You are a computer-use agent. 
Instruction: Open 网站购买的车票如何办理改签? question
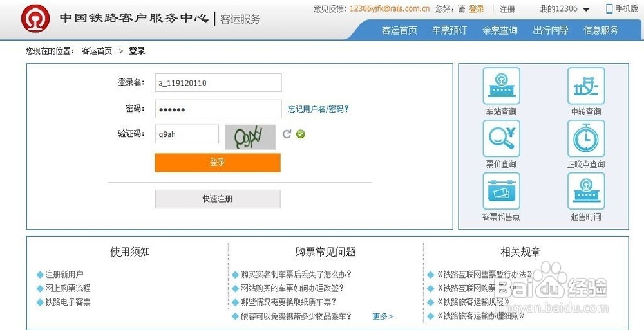tap(292, 288)
